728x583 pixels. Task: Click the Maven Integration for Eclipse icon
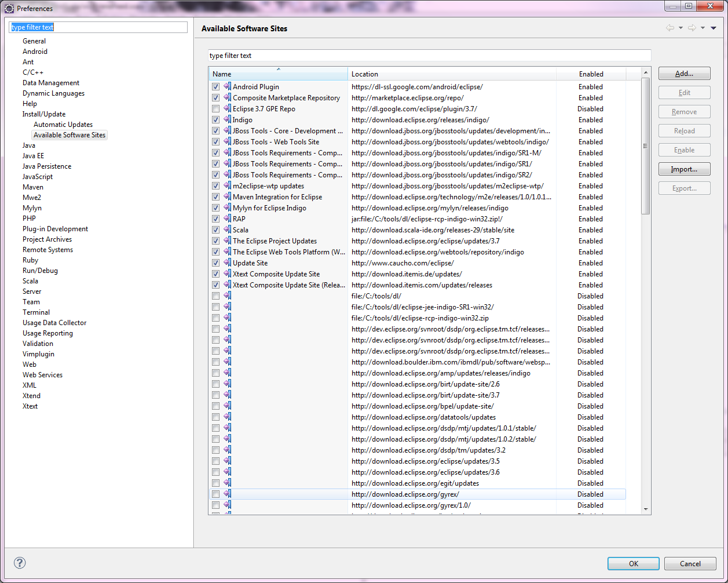pos(227,196)
